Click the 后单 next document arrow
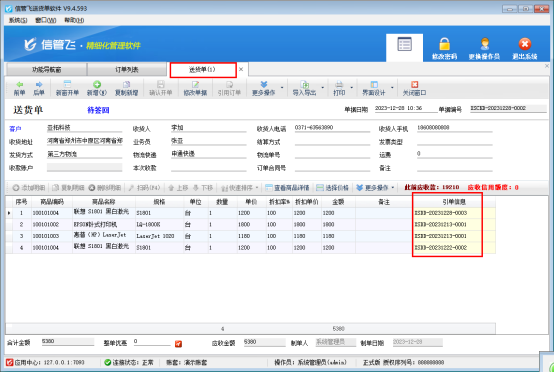Image resolution: width=554 pixels, height=373 pixels. 39,85
